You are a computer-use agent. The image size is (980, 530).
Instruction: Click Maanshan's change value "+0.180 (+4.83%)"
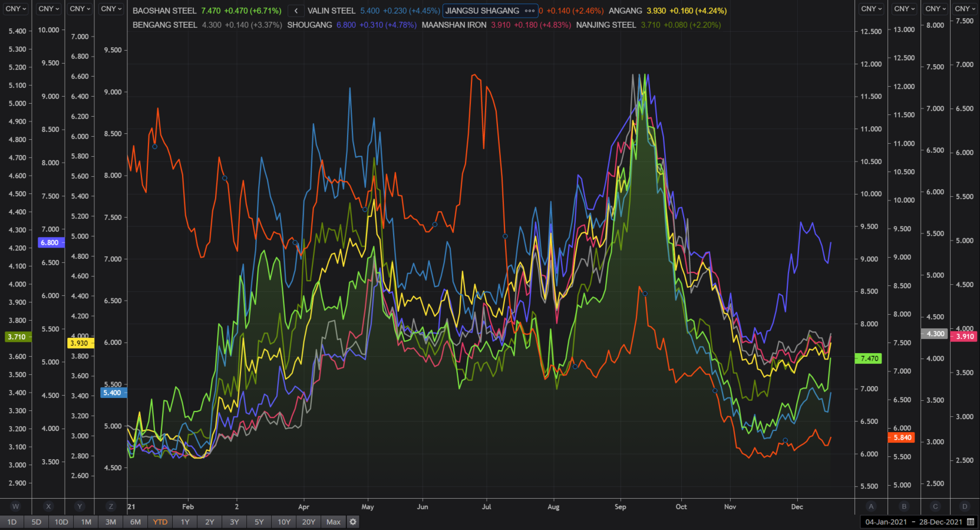pyautogui.click(x=542, y=25)
